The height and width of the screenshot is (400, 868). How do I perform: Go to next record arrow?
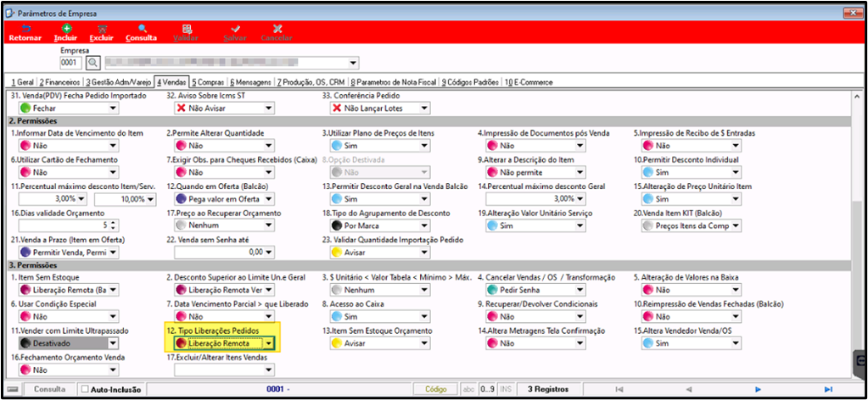tap(759, 389)
